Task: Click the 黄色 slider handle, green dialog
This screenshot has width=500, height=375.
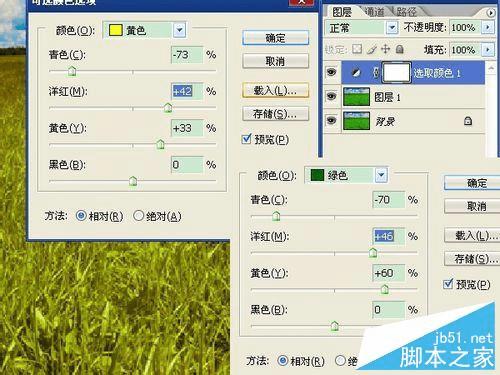Action: pos(385,289)
